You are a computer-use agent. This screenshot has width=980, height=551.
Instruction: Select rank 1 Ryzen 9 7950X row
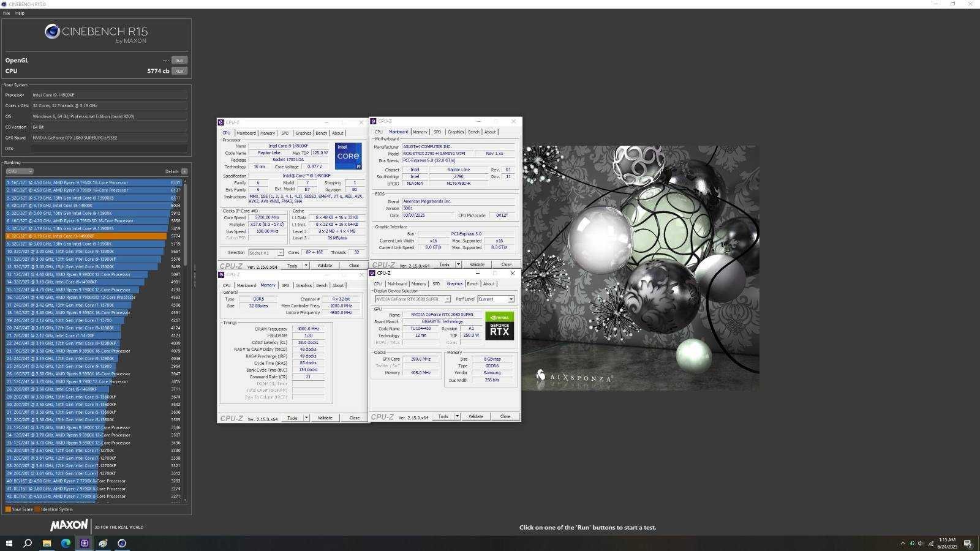(x=94, y=182)
